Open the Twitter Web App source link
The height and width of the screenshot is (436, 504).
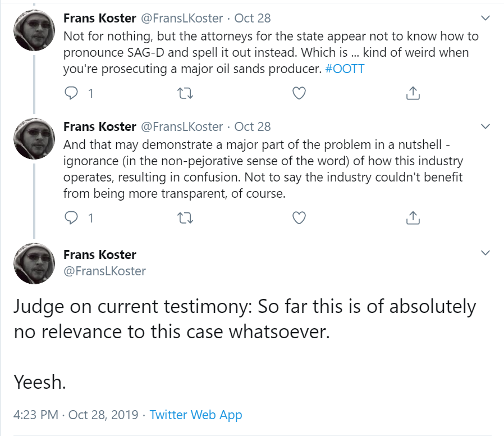196,415
